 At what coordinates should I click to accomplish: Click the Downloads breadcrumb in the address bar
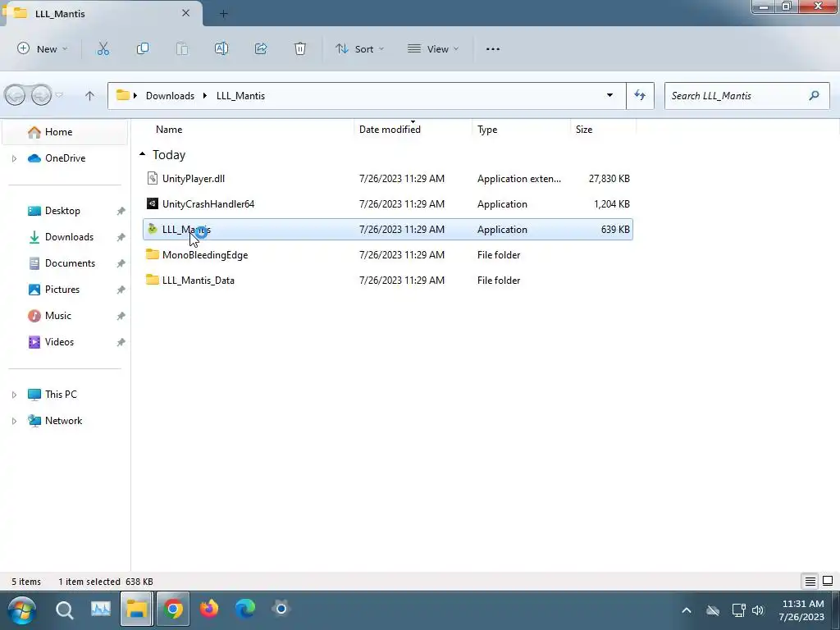[170, 96]
